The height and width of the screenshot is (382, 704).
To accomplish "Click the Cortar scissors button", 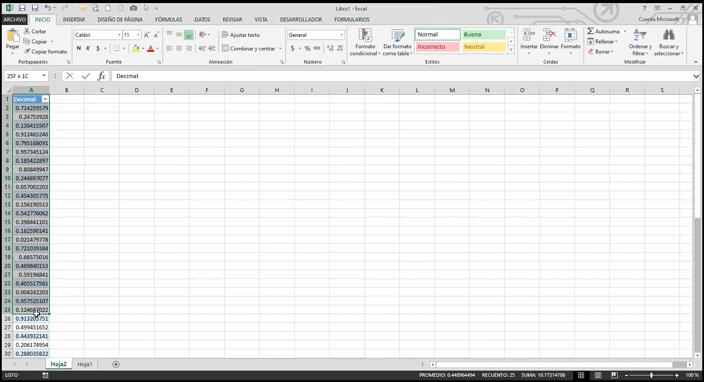I will point(35,31).
